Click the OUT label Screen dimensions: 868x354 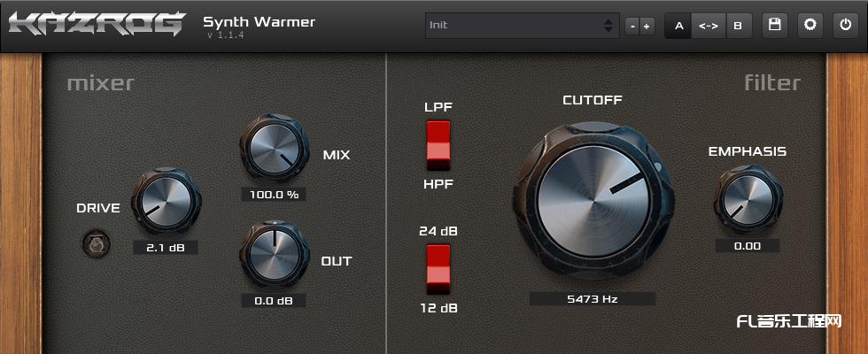click(x=337, y=261)
